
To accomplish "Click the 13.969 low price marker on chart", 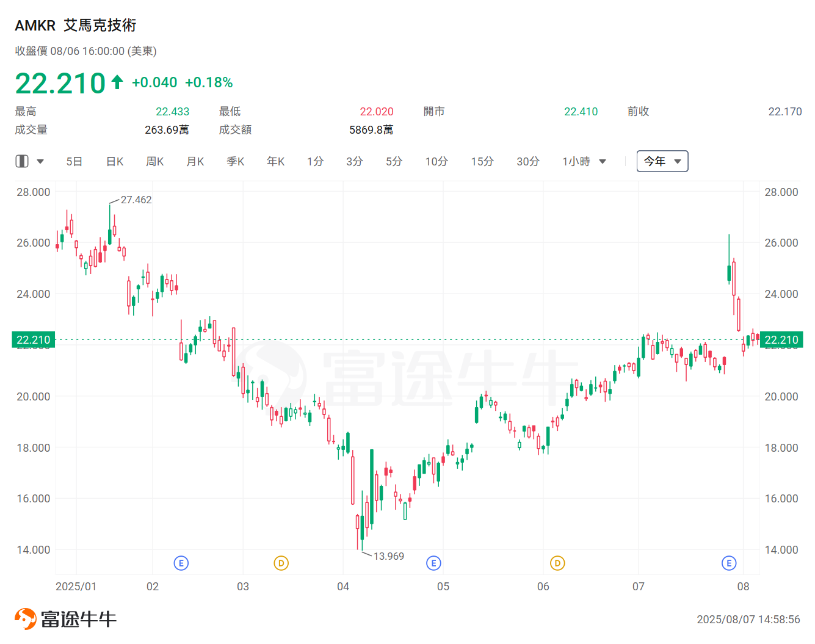I will tap(389, 556).
